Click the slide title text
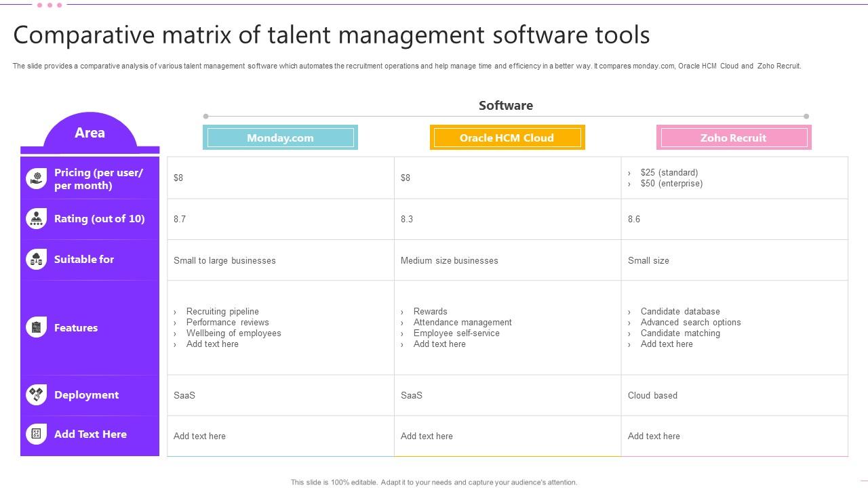The width and height of the screenshot is (868, 488). (x=331, y=35)
